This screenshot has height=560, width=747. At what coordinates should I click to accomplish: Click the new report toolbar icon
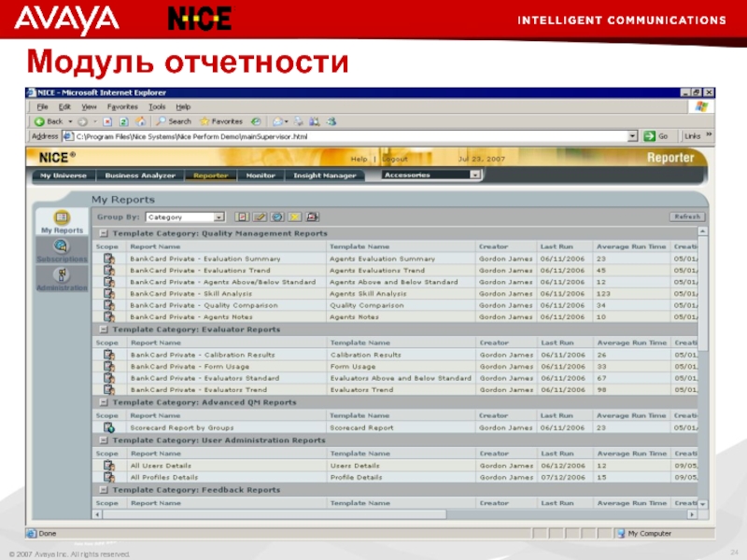pyautogui.click(x=241, y=217)
